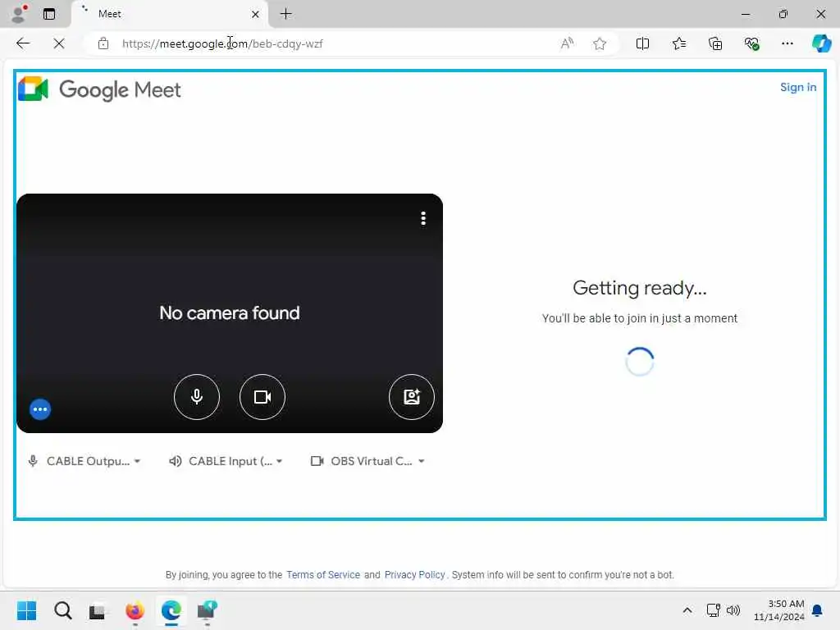Open the Edge profile icon
The image size is (840, 630).
[x=20, y=14]
